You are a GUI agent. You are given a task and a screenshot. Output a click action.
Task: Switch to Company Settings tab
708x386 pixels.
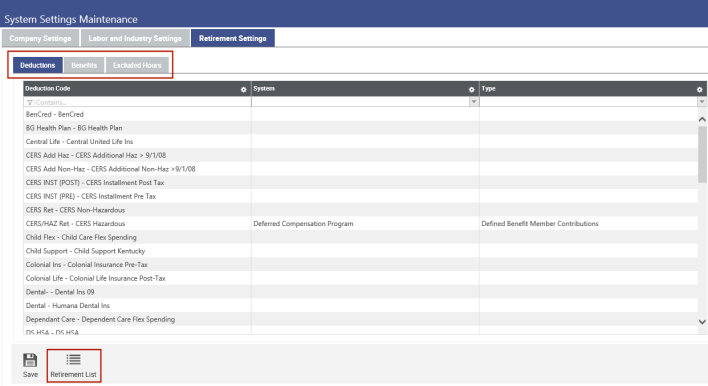(41, 38)
